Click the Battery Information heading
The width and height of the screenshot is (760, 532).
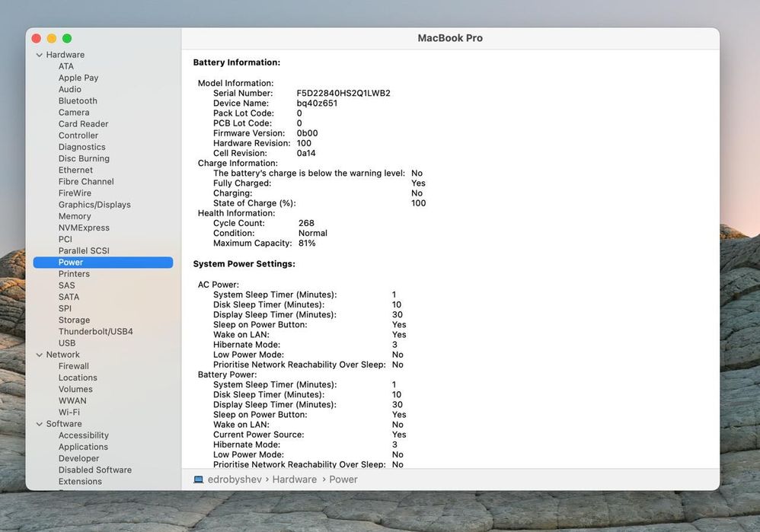point(237,62)
